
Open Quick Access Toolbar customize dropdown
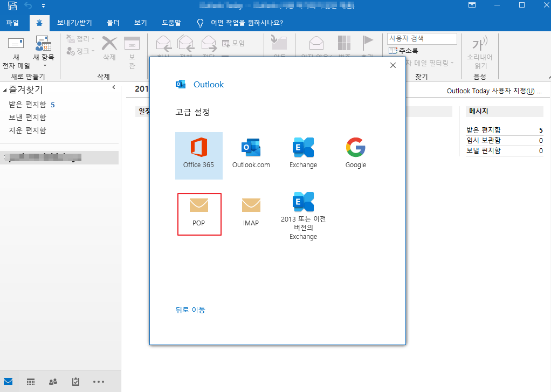coord(43,6)
